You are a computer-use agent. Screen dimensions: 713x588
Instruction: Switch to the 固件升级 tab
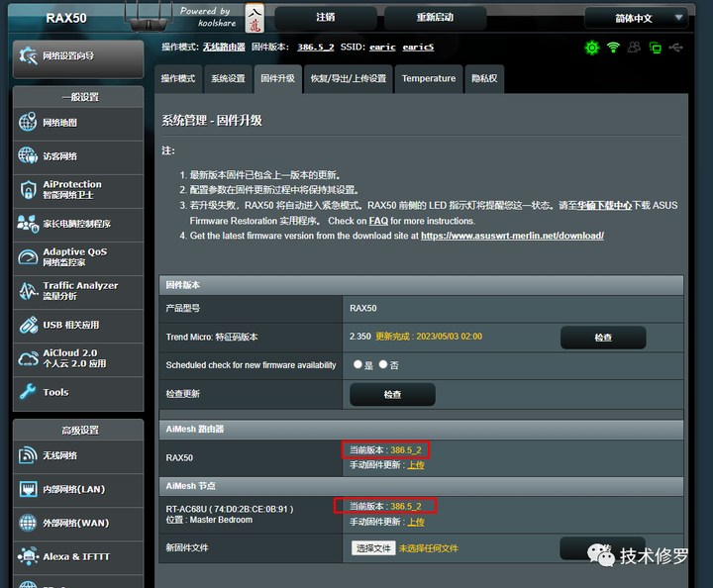[x=278, y=78]
